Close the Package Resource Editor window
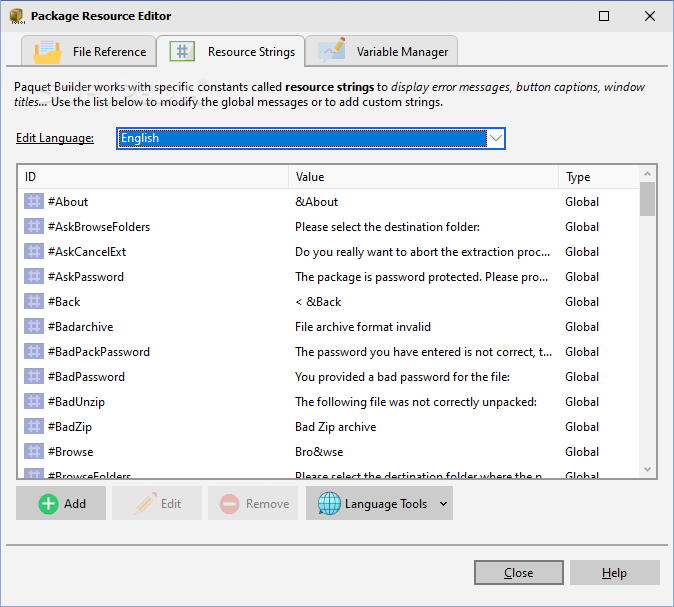Viewport: 674px width, 607px height. pos(650,16)
